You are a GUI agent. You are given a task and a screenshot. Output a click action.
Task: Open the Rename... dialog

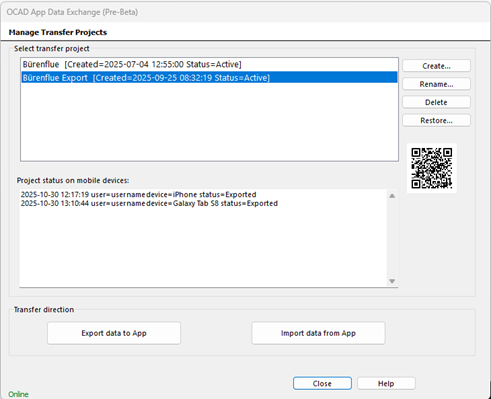[436, 84]
